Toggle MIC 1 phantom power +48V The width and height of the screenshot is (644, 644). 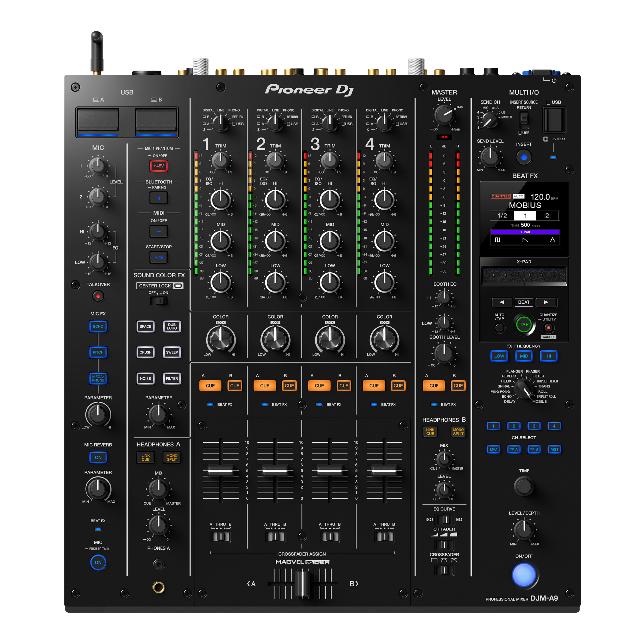point(158,166)
